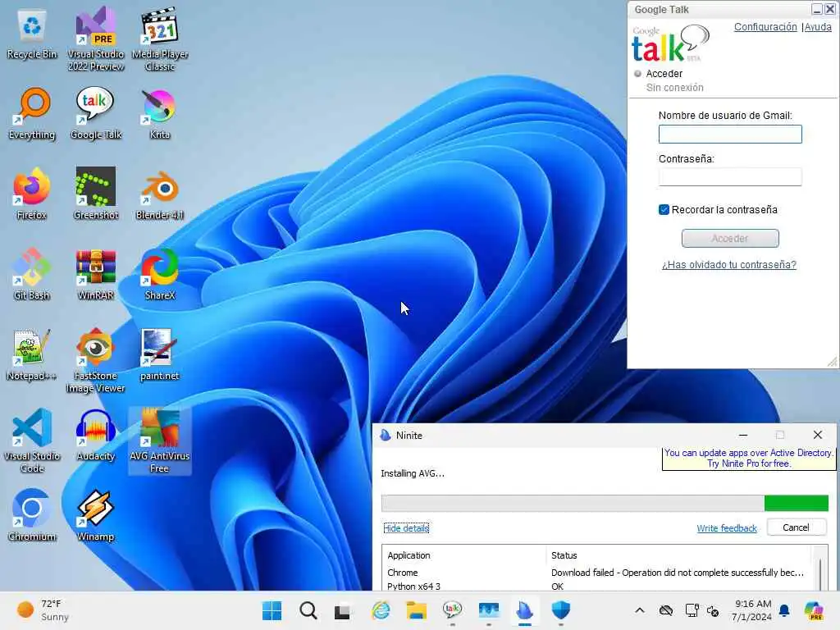The height and width of the screenshot is (630, 840).
Task: Click the Windows Start button
Action: (272, 610)
